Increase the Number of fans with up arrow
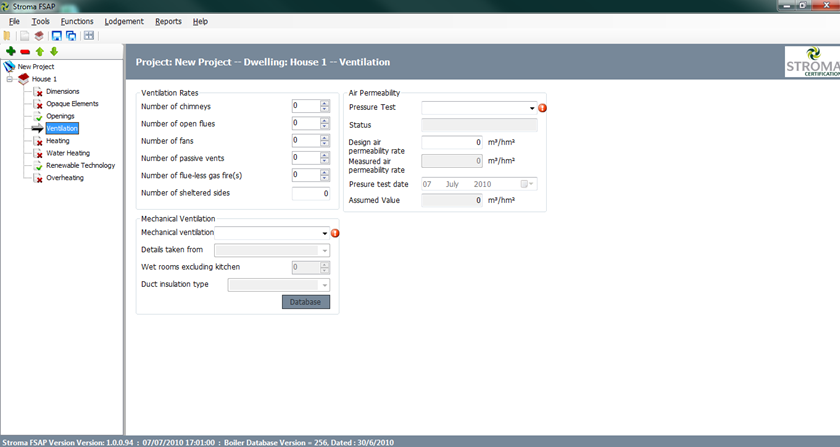The image size is (840, 447). tap(325, 138)
